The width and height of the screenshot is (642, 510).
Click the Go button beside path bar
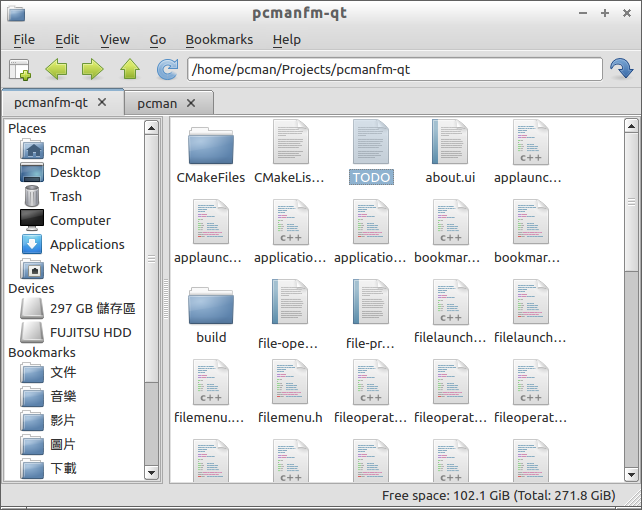point(621,69)
